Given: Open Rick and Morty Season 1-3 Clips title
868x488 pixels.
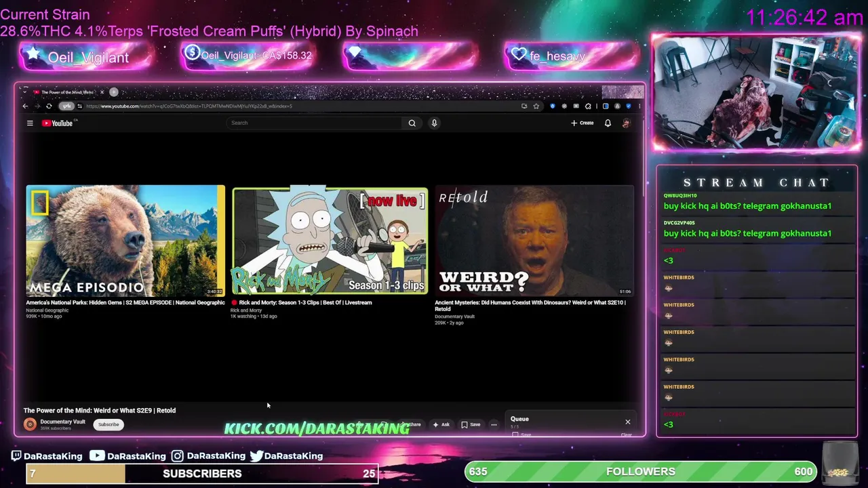Looking at the screenshot, I should (x=305, y=303).
